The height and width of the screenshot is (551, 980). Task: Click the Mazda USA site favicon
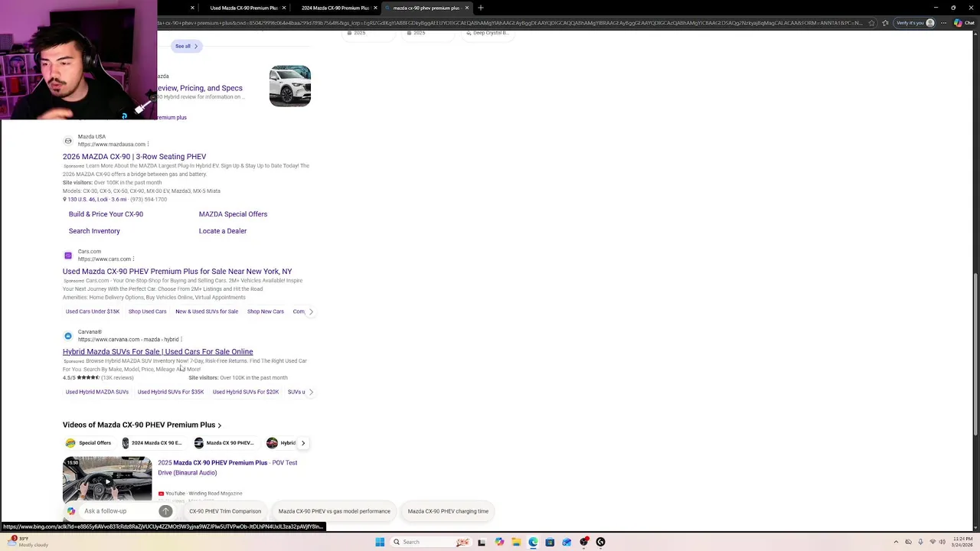(68, 141)
